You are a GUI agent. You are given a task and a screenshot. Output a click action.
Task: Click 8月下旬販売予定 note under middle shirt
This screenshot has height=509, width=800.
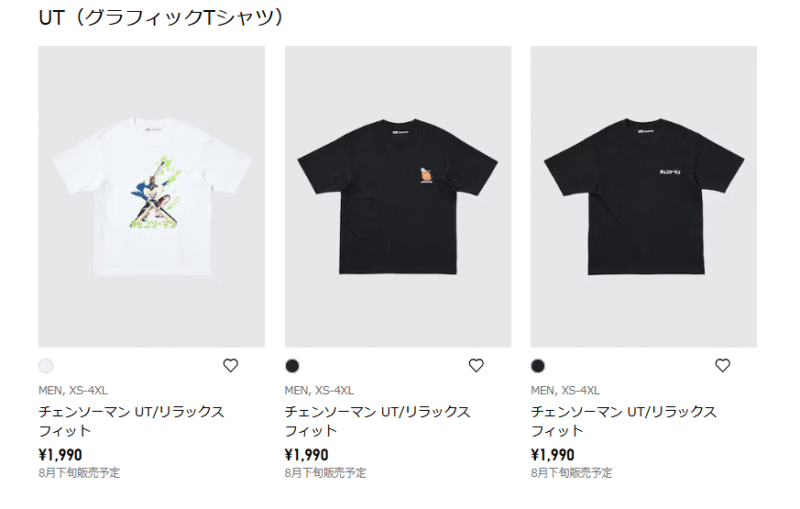[x=326, y=473]
